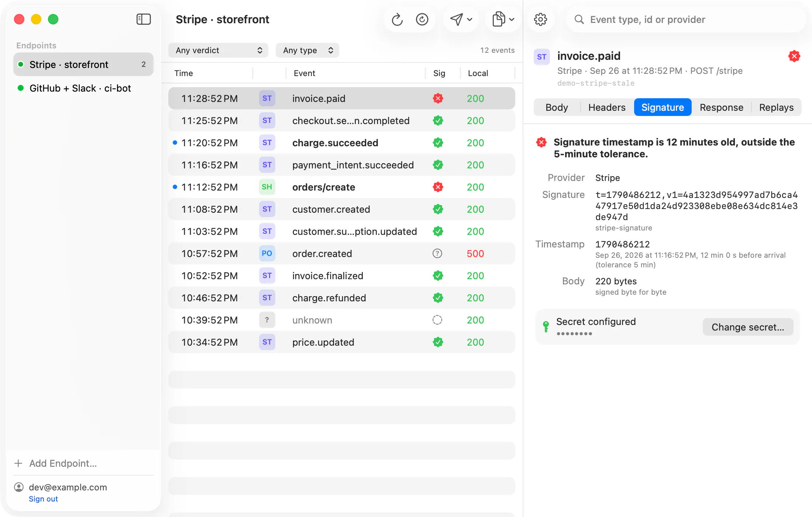Click the PO provider badge on order.created

(x=267, y=253)
